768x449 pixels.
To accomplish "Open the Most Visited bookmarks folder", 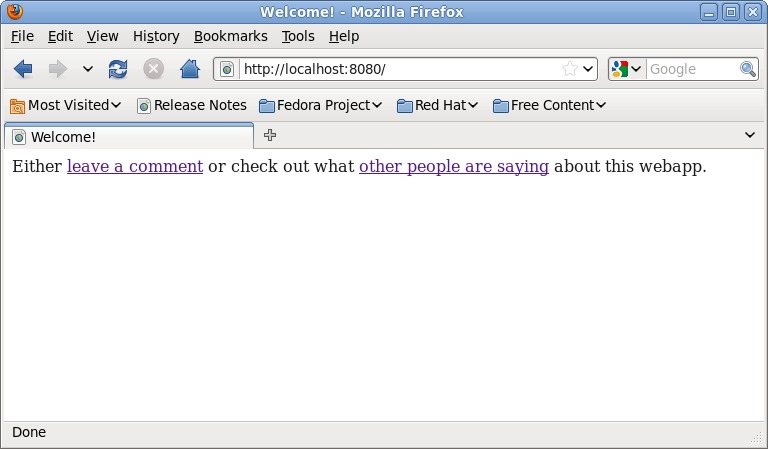I will point(66,105).
